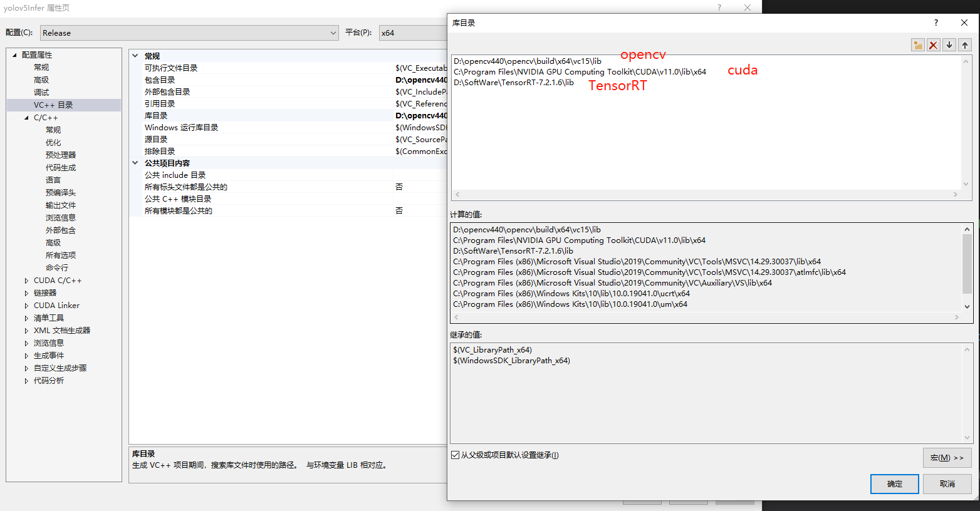Expand the 自定义生成步骤 node
This screenshot has height=511, width=980.
click(26, 368)
